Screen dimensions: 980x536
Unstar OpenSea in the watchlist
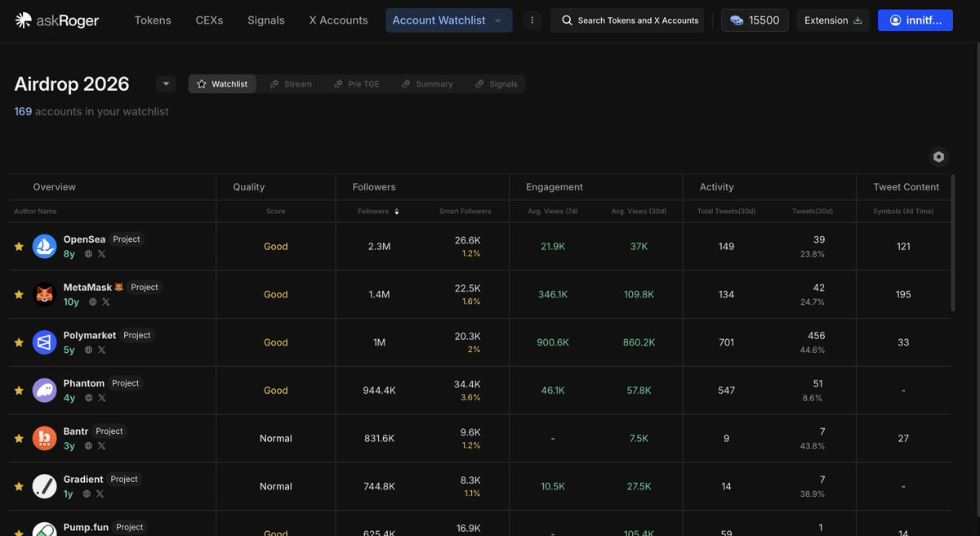(x=19, y=247)
